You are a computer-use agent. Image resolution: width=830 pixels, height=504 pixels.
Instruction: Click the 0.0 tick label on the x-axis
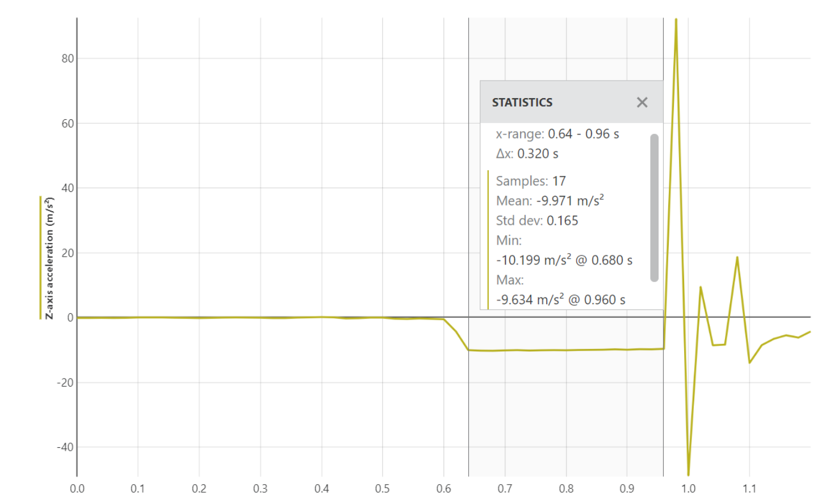(x=78, y=488)
